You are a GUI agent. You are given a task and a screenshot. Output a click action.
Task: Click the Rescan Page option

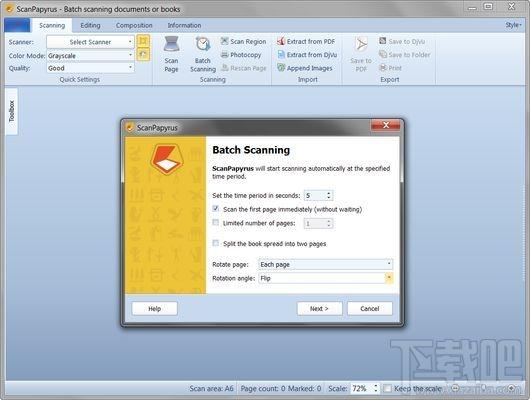click(243, 68)
